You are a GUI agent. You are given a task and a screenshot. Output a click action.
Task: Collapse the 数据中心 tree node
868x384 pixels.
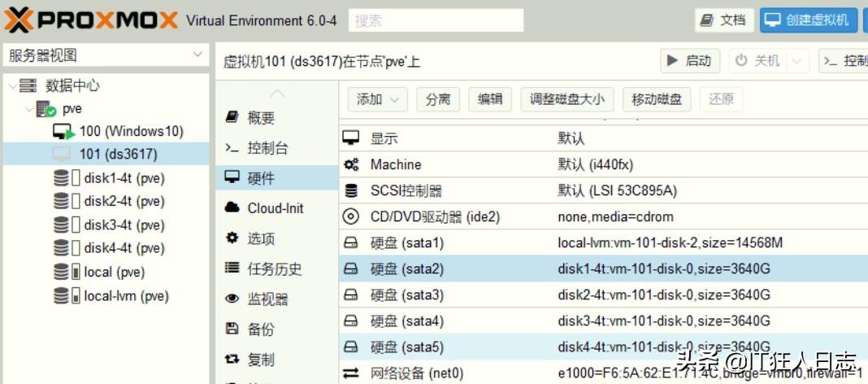11,86
